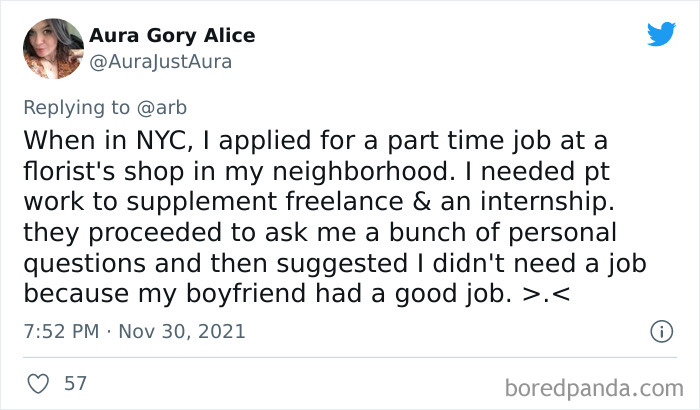The width and height of the screenshot is (700, 410).
Task: Visit the @AuraJustAura handle
Action: (x=161, y=62)
